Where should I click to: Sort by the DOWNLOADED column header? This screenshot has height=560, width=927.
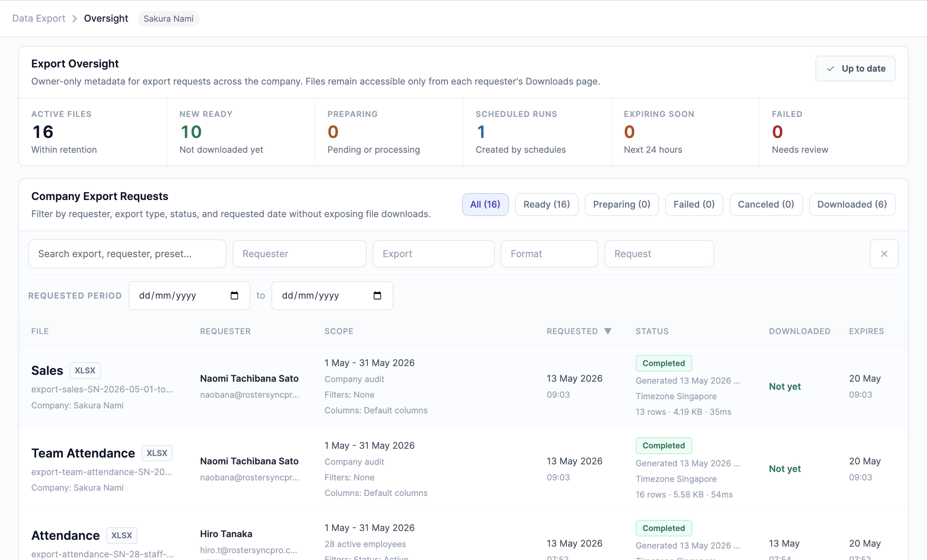pyautogui.click(x=800, y=331)
